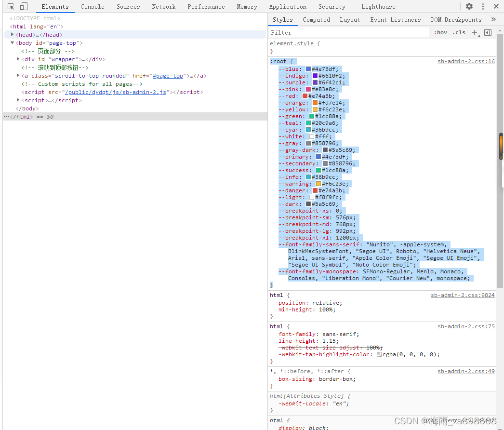Click the --danger color swatch
This screenshot has width=504, height=430.
click(315, 190)
